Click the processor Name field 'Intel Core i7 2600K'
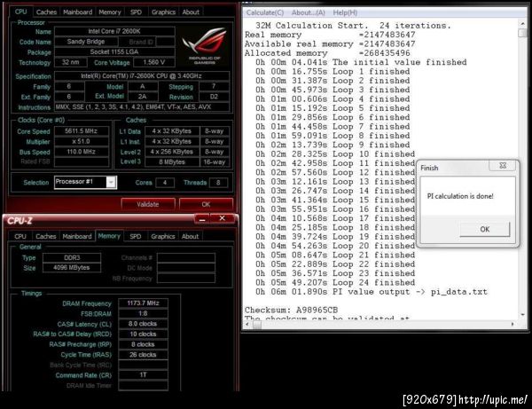 (x=114, y=31)
